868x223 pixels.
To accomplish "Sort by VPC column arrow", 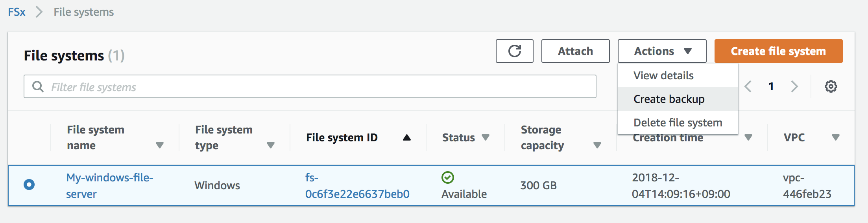I will 836,137.
